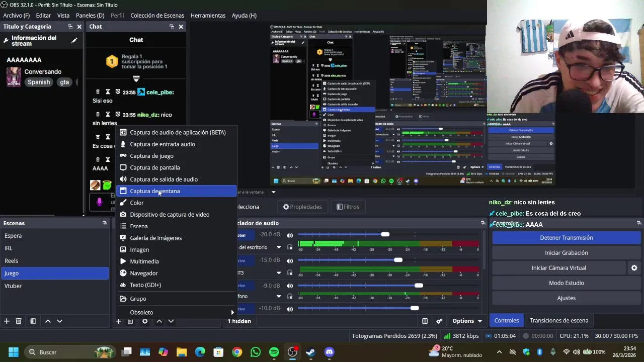Adjust the -9.0 dB volume slider
Screen dimensions: 644x362
[419, 286]
